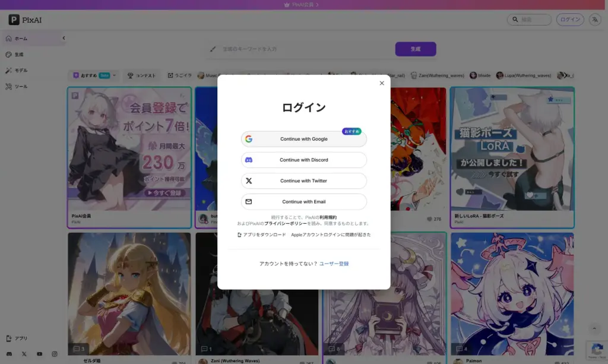The width and height of the screenshot is (608, 364).
Task: Select the コンテスト tab
Action: coord(141,75)
